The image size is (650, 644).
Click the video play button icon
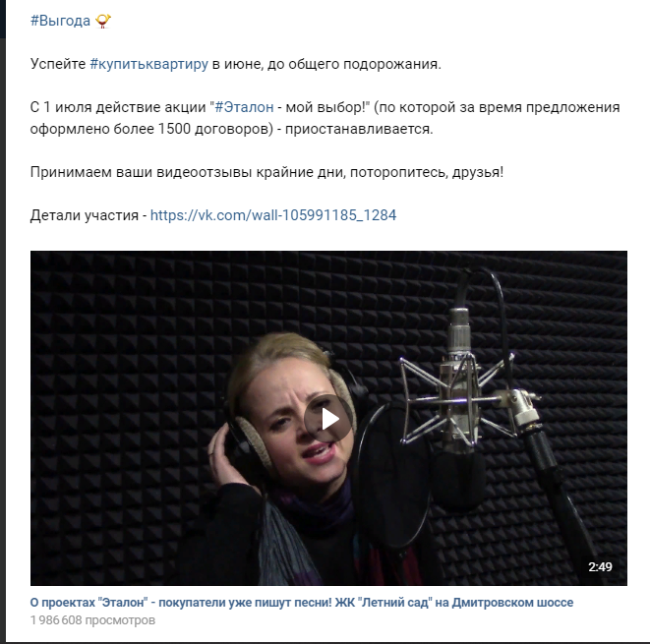[x=328, y=419]
